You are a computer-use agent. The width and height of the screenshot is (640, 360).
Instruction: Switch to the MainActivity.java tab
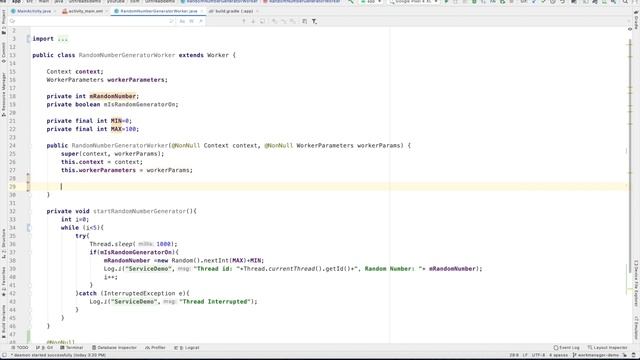[x=34, y=11]
